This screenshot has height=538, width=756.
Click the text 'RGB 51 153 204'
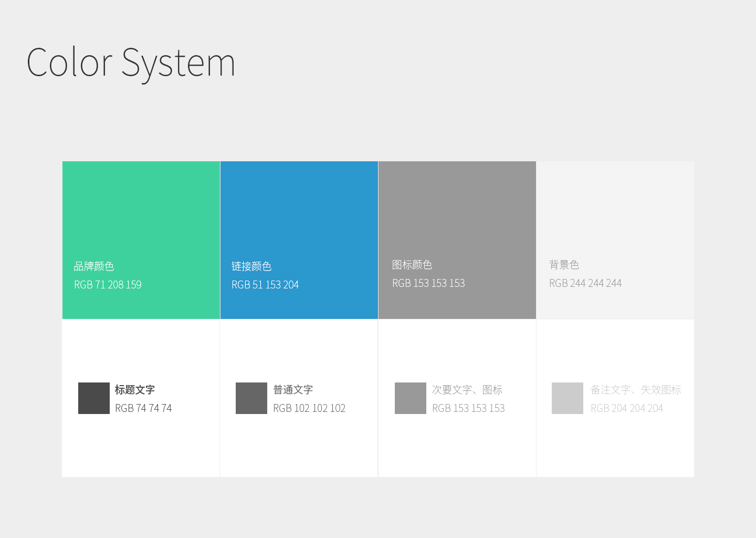click(x=265, y=285)
